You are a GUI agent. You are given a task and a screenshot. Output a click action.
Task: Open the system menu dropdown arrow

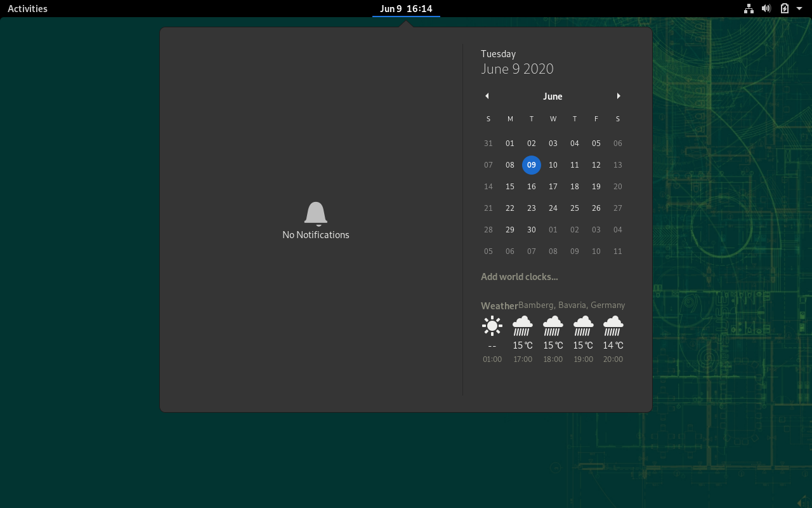[799, 8]
